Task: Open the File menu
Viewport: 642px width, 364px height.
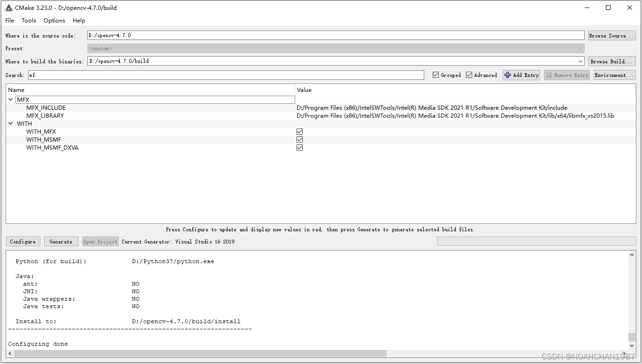Action: [x=9, y=20]
